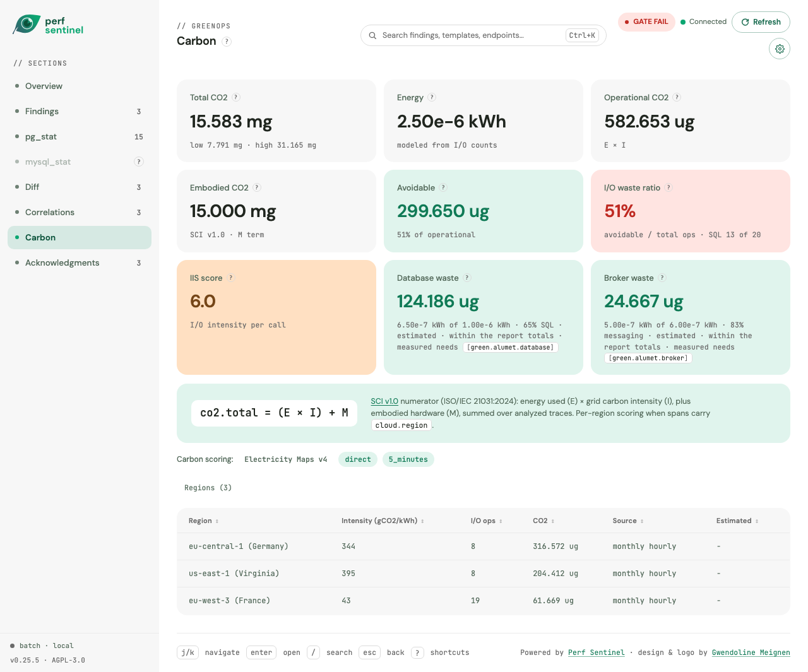The width and height of the screenshot is (808, 672).
Task: Open Gwendoline Meignen link
Action: point(751,652)
